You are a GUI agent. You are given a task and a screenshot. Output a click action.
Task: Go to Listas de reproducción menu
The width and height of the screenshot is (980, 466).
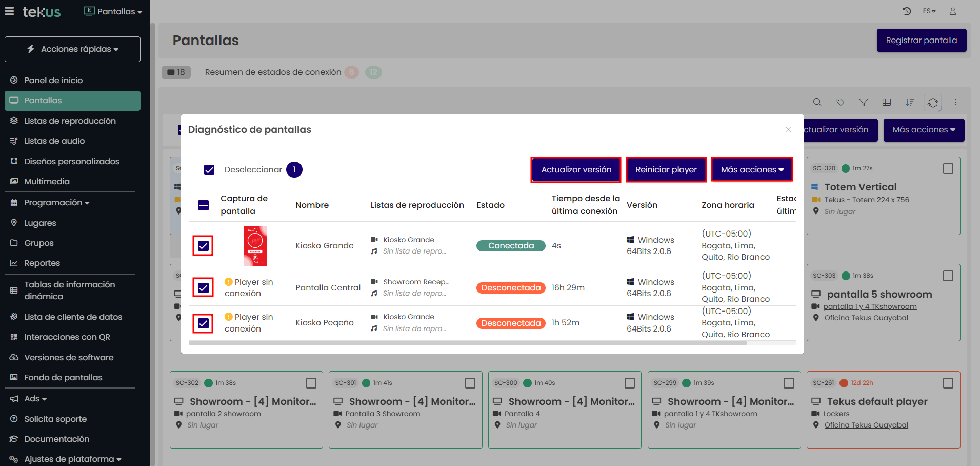[70, 121]
